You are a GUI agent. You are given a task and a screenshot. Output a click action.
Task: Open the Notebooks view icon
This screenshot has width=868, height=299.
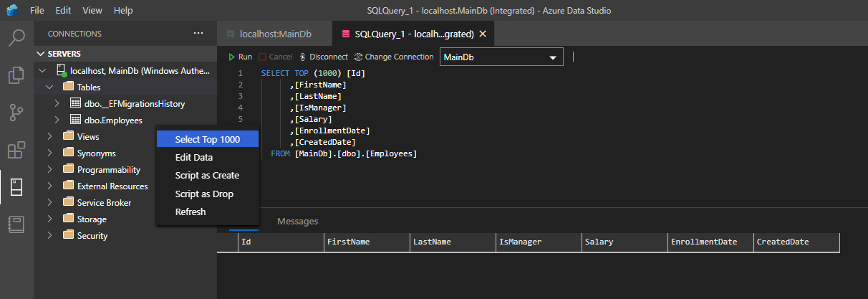point(16,224)
